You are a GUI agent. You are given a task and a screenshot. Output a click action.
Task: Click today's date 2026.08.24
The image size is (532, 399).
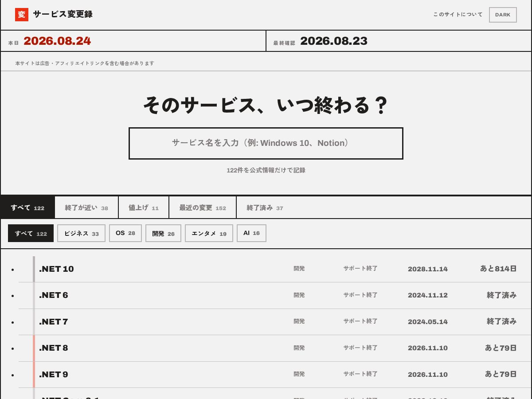(x=57, y=41)
